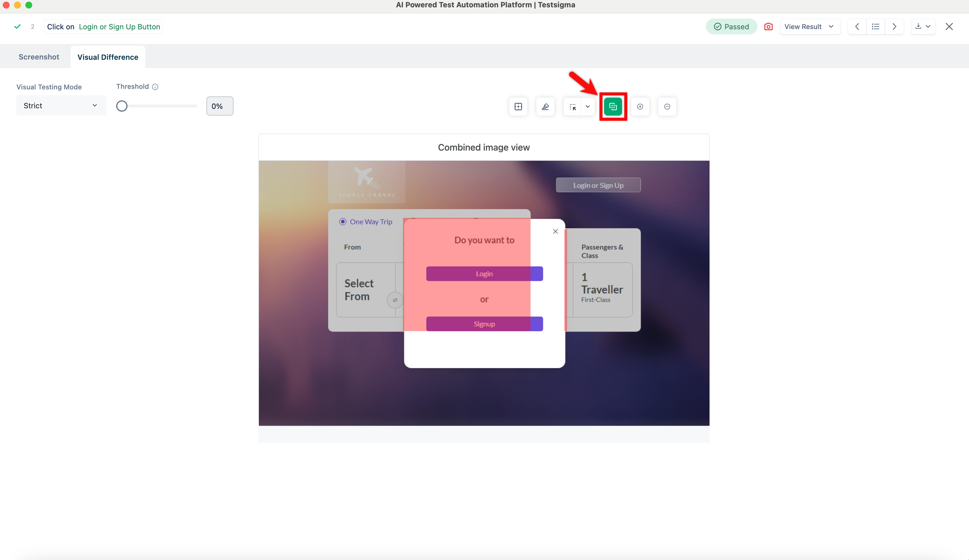
Task: Select the Visual Difference tab
Action: pyautogui.click(x=108, y=57)
